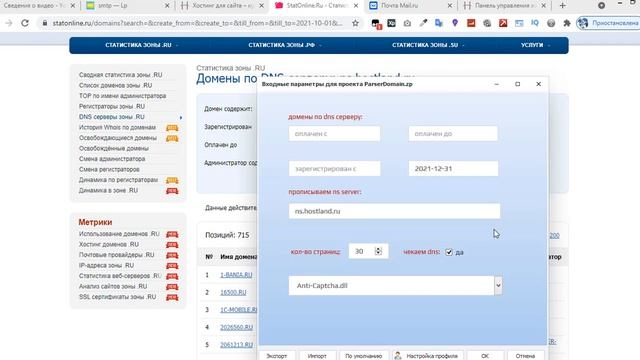This screenshot has height=360, width=640.
Task: Open Настройка профиля
Action: pyautogui.click(x=428, y=356)
